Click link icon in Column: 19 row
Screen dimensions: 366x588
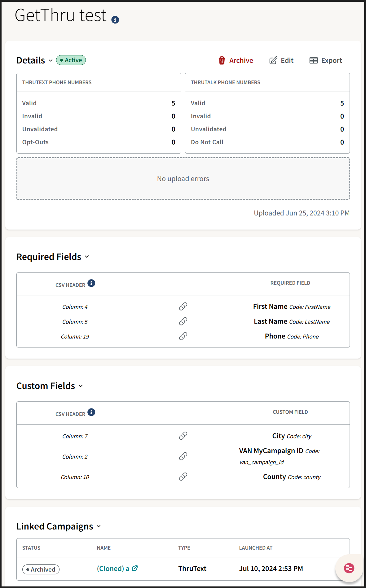click(183, 336)
